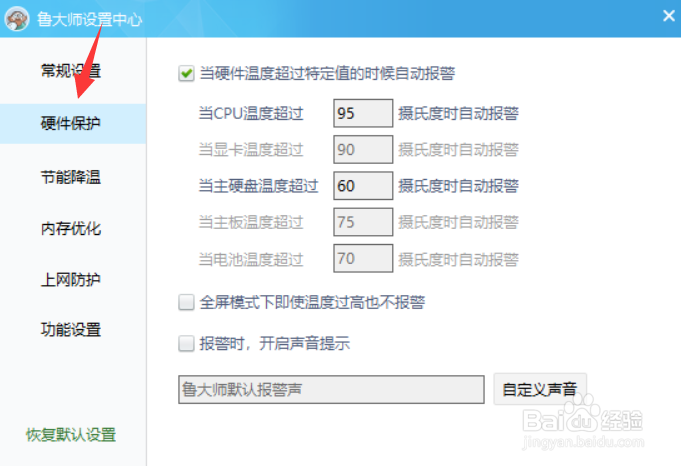Open the 内存优化 tab
The image size is (681, 466).
71,228
